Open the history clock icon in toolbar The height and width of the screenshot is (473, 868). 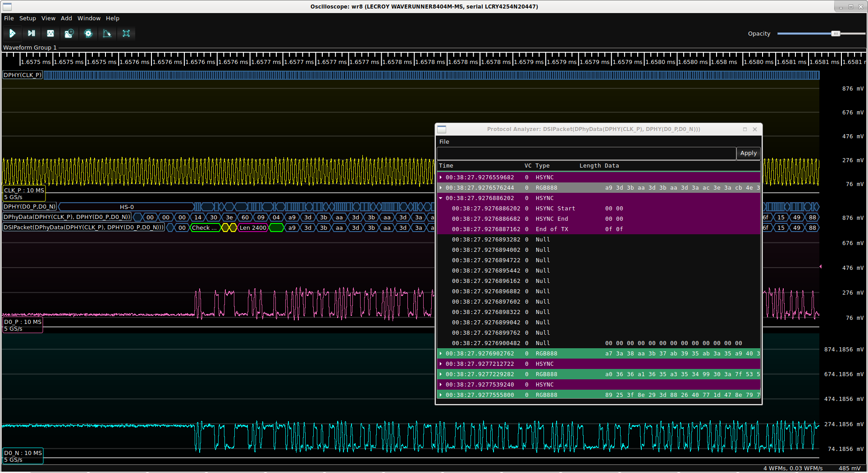[x=69, y=33]
